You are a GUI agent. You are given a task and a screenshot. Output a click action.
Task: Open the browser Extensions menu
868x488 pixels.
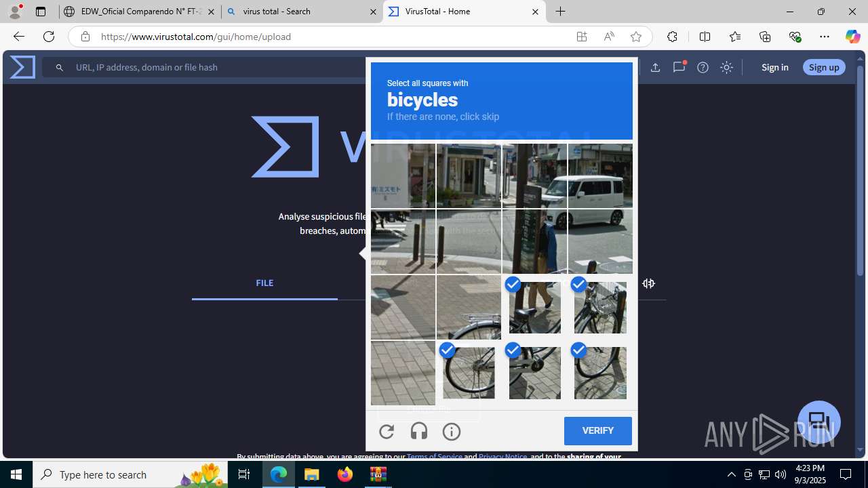pyautogui.click(x=672, y=37)
